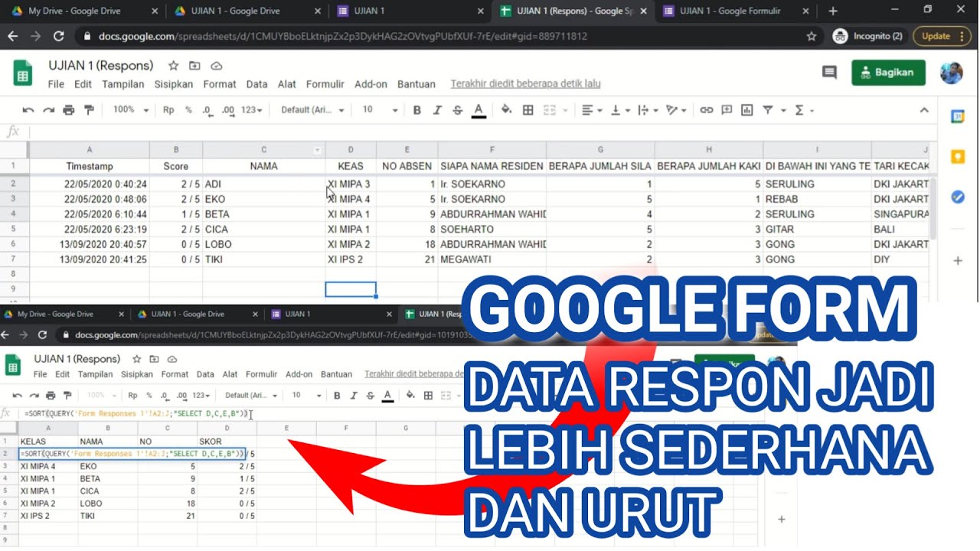980x551 pixels.
Task: Star the lower UJIAN 1 (Respons) document
Action: point(136,359)
